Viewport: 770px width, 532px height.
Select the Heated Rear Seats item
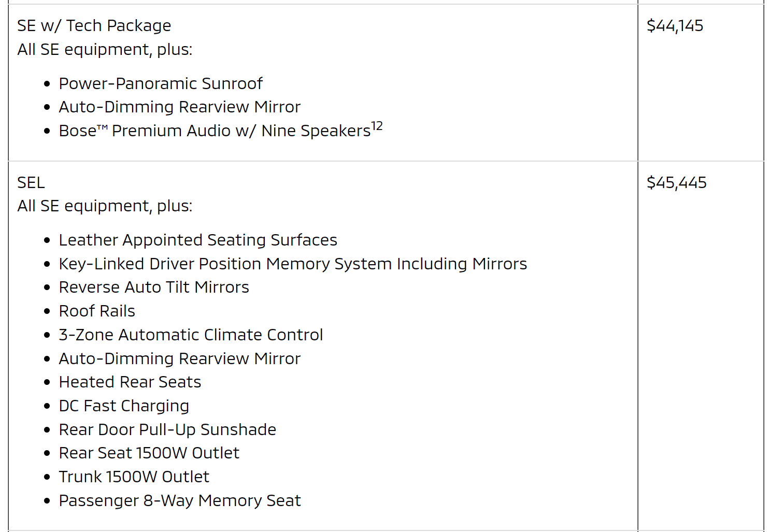(x=130, y=382)
